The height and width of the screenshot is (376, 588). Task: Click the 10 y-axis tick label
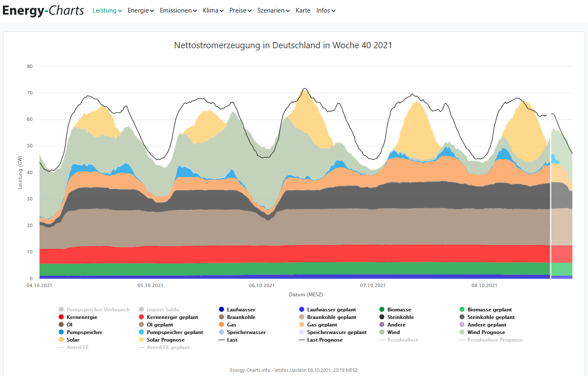30,252
